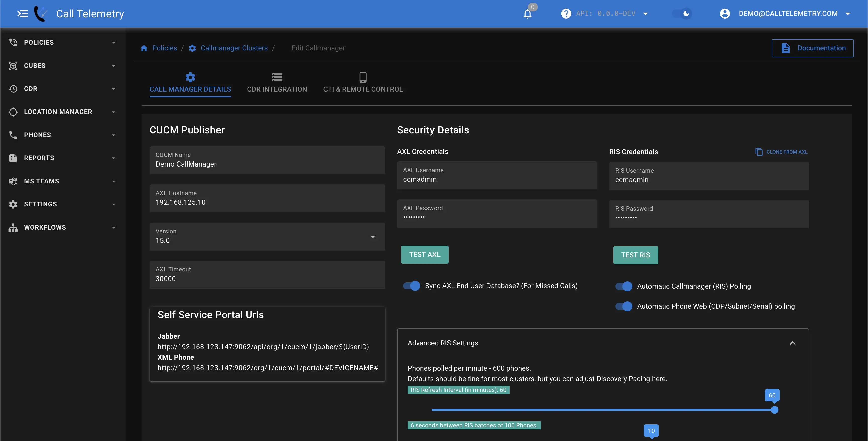Switch to CTI & REMOTE CONTROL tab
The image size is (868, 441).
(363, 84)
